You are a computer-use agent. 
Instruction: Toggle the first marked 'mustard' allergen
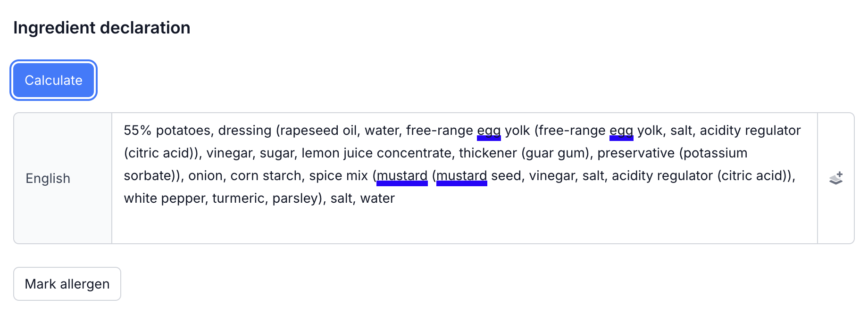click(x=402, y=175)
